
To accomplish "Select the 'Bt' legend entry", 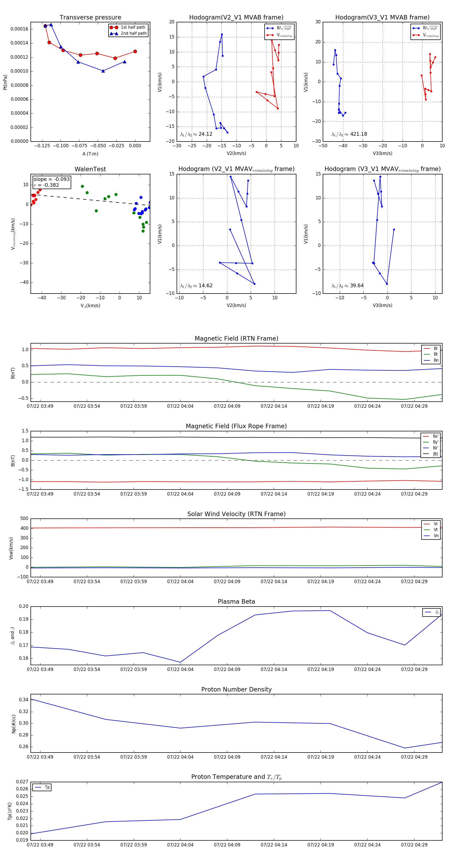I will click(x=431, y=354).
